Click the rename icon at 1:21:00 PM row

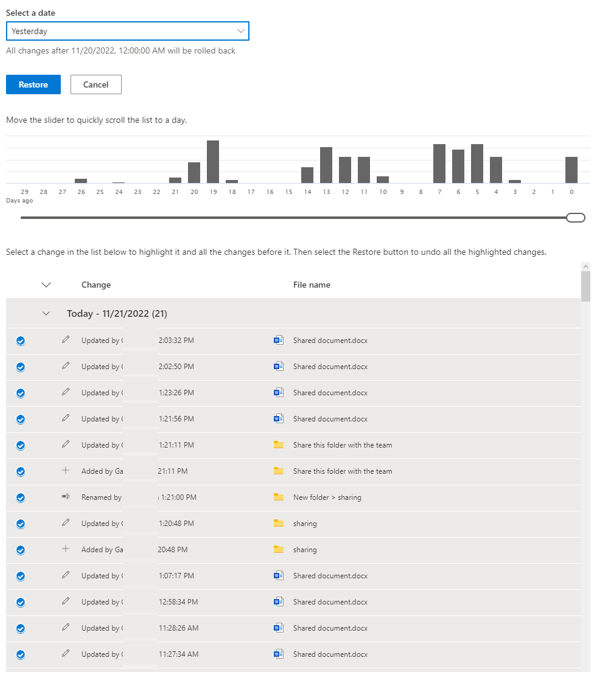pyautogui.click(x=65, y=496)
